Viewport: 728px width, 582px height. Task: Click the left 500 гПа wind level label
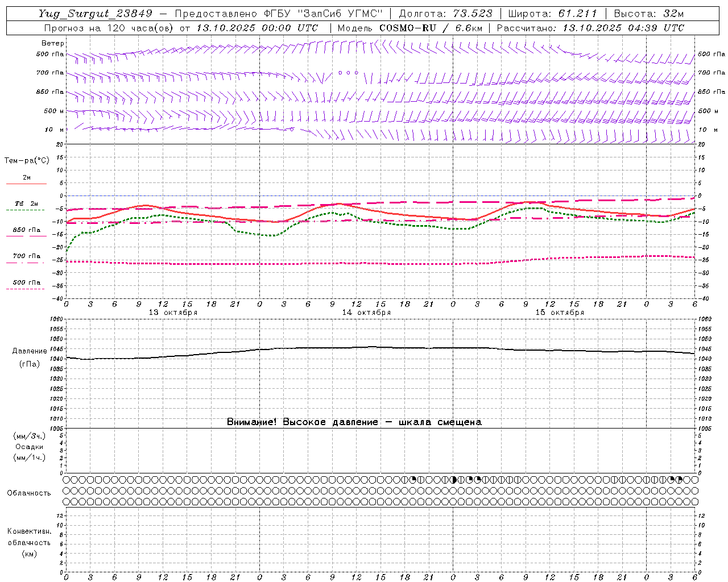tap(50, 54)
